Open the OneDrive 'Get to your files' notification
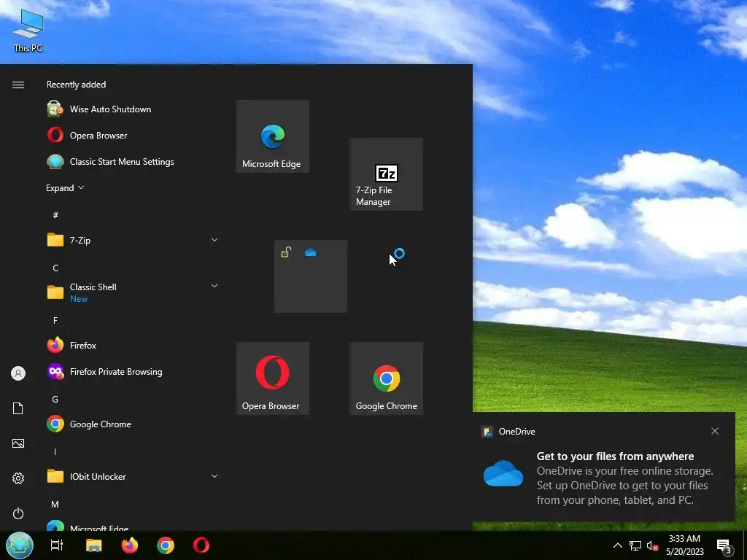Image resolution: width=747 pixels, height=560 pixels. [x=603, y=467]
